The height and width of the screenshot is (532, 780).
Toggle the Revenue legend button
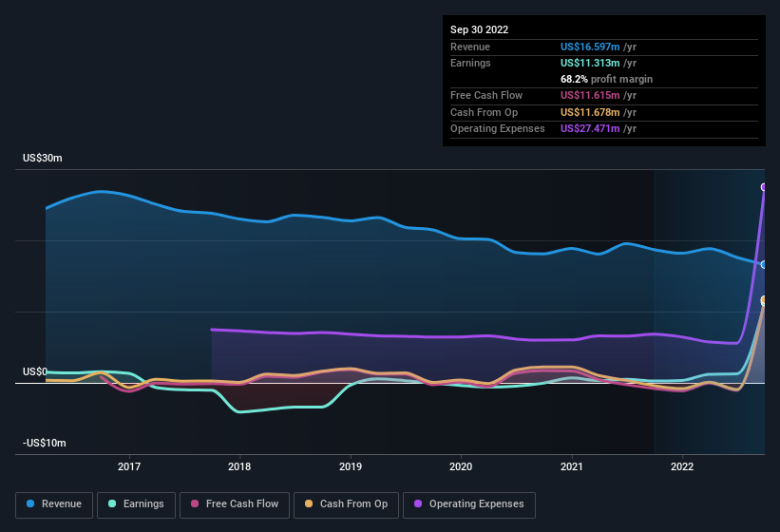[x=54, y=504]
